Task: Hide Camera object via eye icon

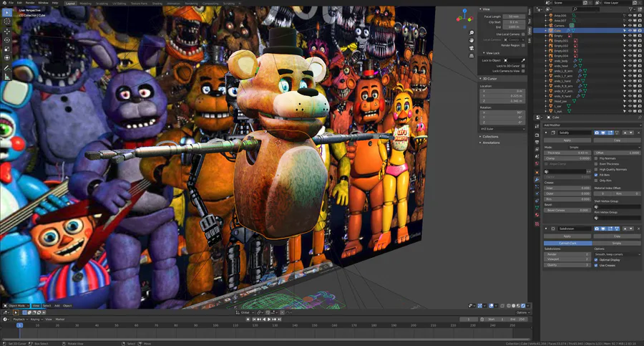Action: pyautogui.click(x=630, y=26)
